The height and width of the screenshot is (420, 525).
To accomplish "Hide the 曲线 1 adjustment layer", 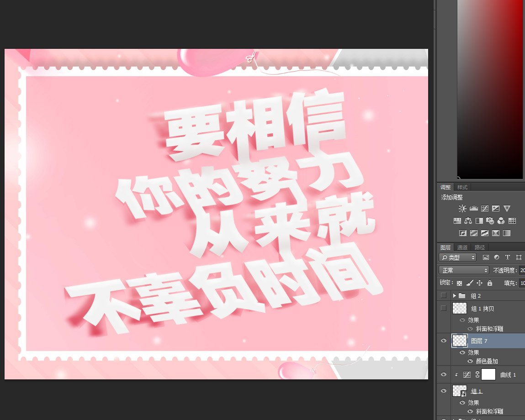I will pos(444,374).
